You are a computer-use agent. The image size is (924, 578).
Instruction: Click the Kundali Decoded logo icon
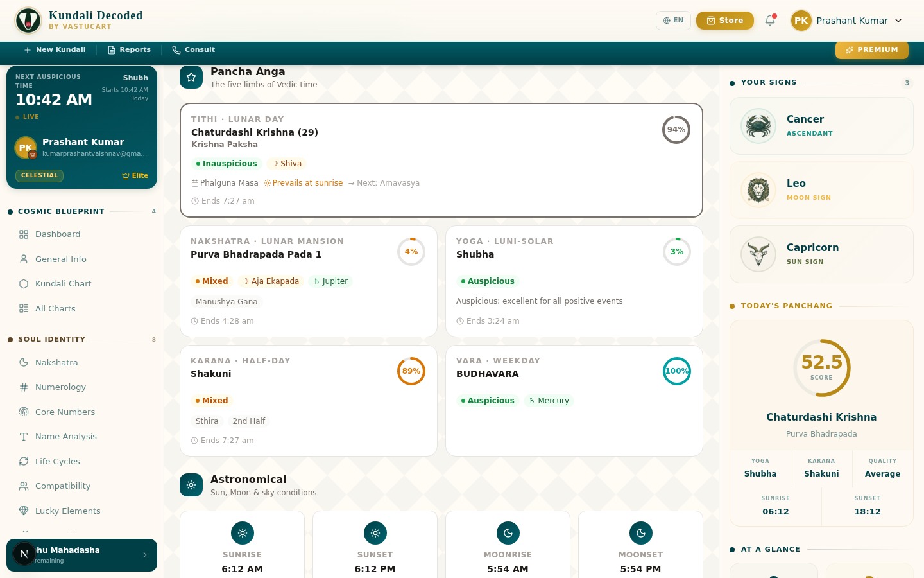[x=28, y=21]
